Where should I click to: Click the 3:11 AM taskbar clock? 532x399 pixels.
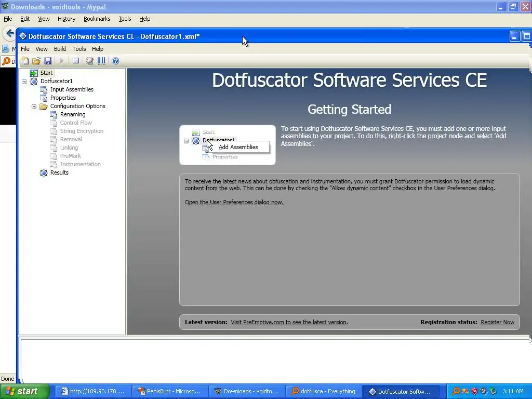(x=513, y=391)
